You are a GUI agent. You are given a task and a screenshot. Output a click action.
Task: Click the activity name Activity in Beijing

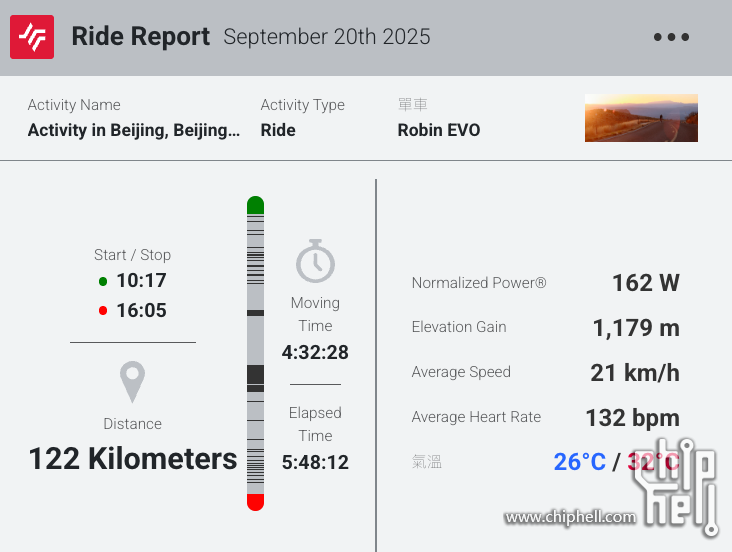pos(134,130)
